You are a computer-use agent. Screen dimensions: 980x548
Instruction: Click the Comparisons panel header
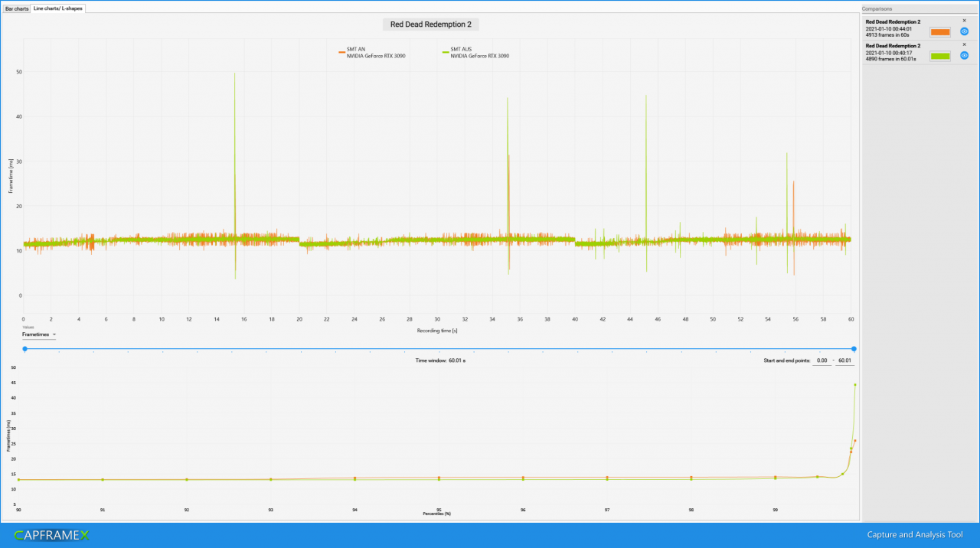(x=877, y=8)
